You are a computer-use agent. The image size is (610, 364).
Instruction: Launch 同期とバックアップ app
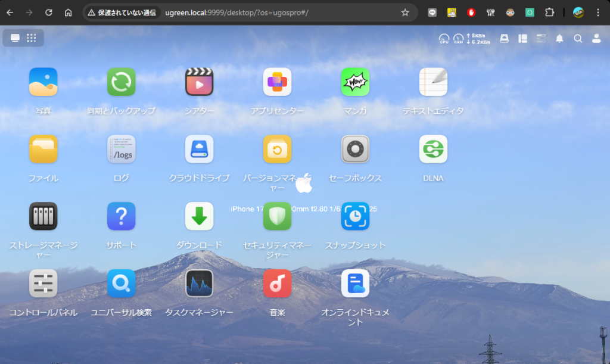(x=121, y=82)
